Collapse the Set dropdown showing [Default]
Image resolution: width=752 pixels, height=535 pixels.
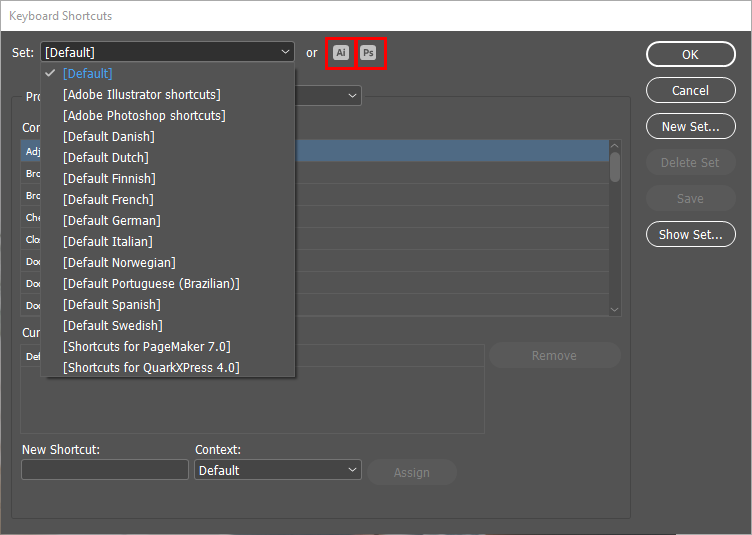(167, 52)
